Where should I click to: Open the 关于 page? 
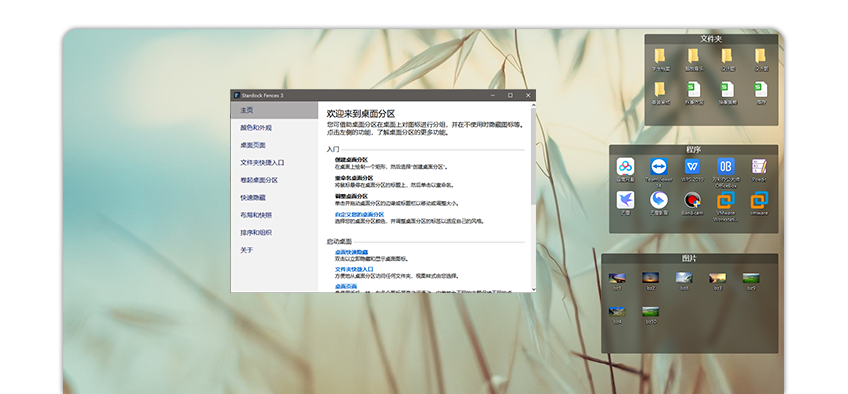coord(274,250)
